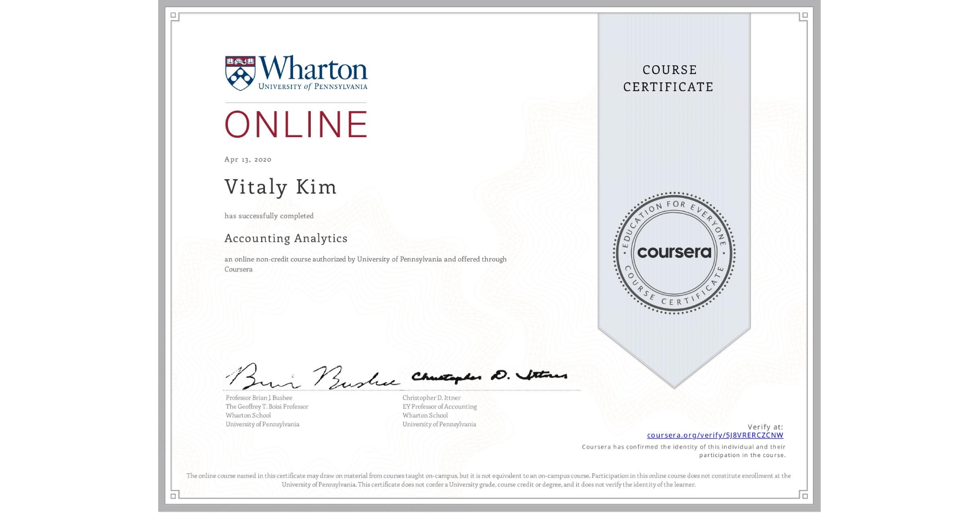Click the red ONLINE wordmark

coord(295,124)
